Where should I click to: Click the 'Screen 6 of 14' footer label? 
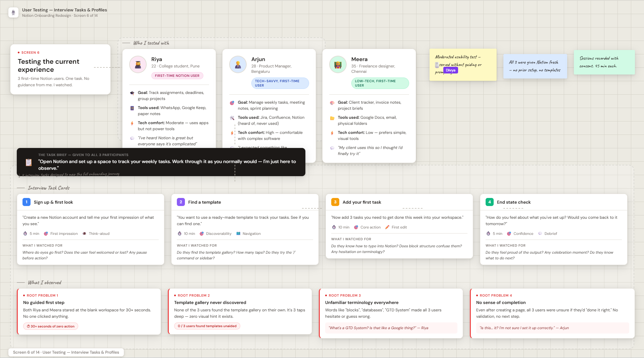66,352
